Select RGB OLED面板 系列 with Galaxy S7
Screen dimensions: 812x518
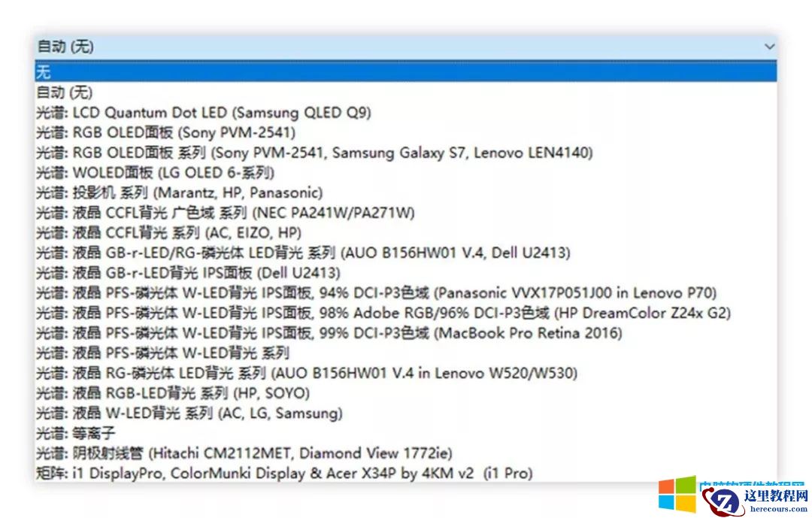(406, 153)
